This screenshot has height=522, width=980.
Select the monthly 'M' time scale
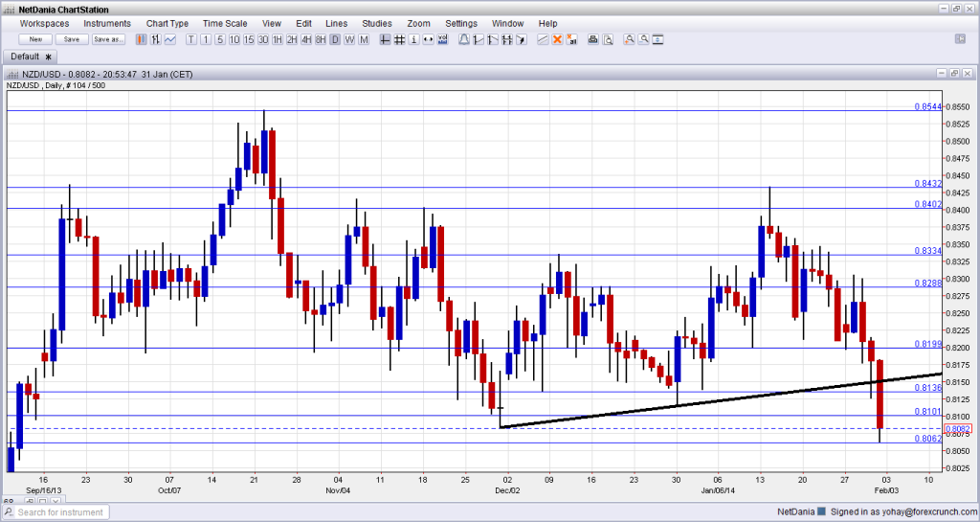[364, 39]
